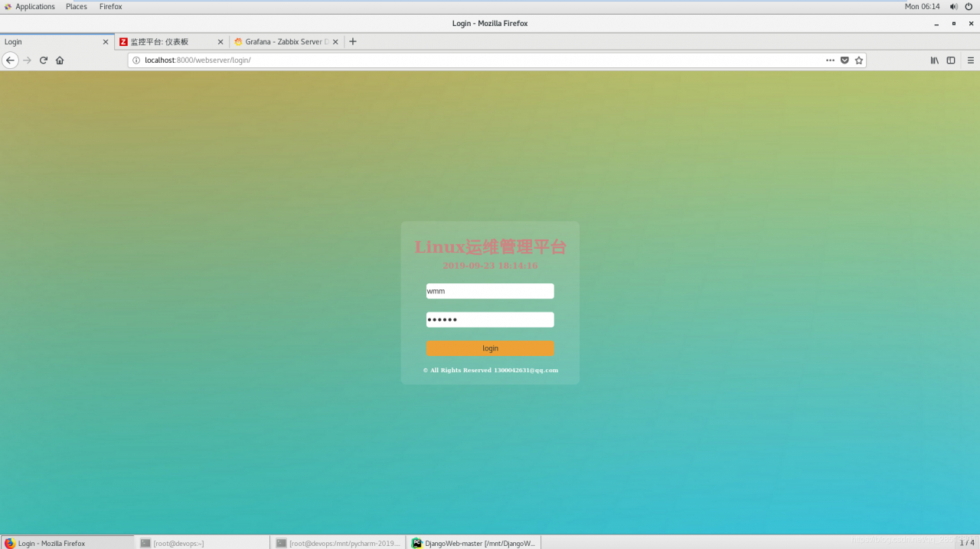Open a new tab with plus button
Image resolution: width=980 pixels, height=549 pixels.
353,41
